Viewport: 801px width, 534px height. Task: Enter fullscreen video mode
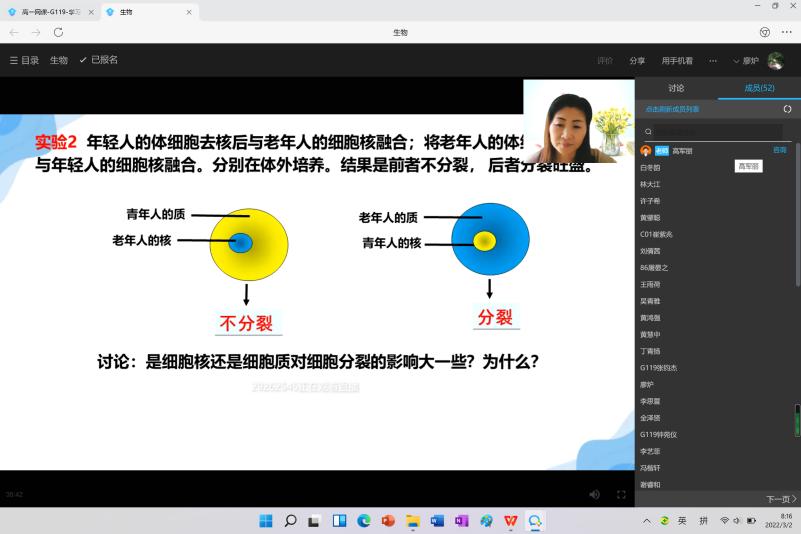(x=621, y=494)
